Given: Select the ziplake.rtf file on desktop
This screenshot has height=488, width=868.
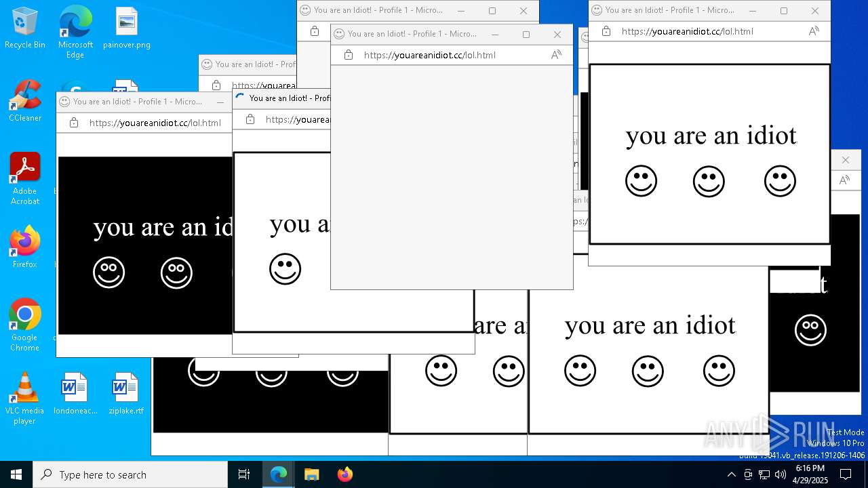Looking at the screenshot, I should 126,394.
